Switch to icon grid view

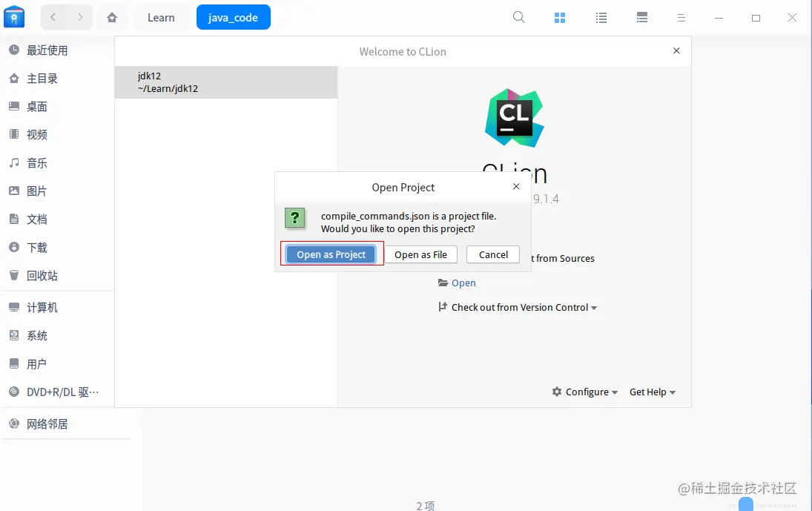(560, 18)
